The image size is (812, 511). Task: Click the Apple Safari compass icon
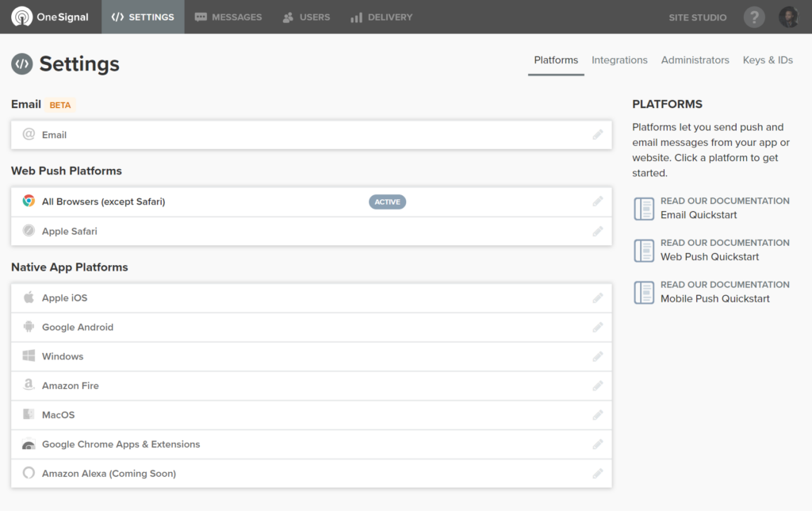point(29,231)
